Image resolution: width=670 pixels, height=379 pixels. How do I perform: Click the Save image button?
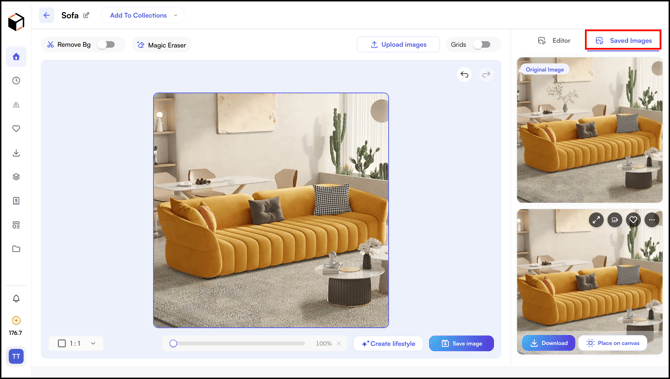pos(461,344)
